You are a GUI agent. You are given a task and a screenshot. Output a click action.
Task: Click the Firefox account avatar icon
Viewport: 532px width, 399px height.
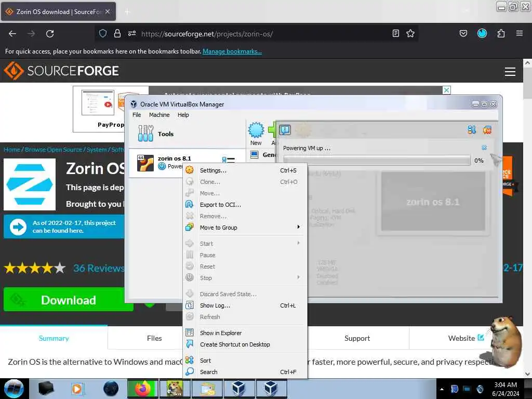pos(482,33)
